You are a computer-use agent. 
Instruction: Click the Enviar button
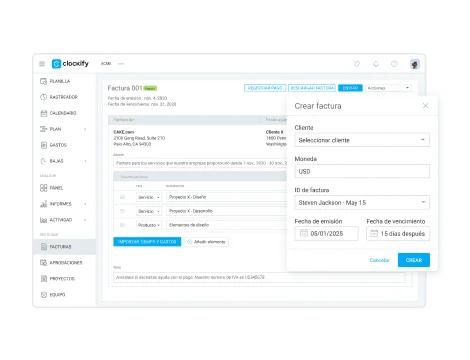tap(350, 88)
